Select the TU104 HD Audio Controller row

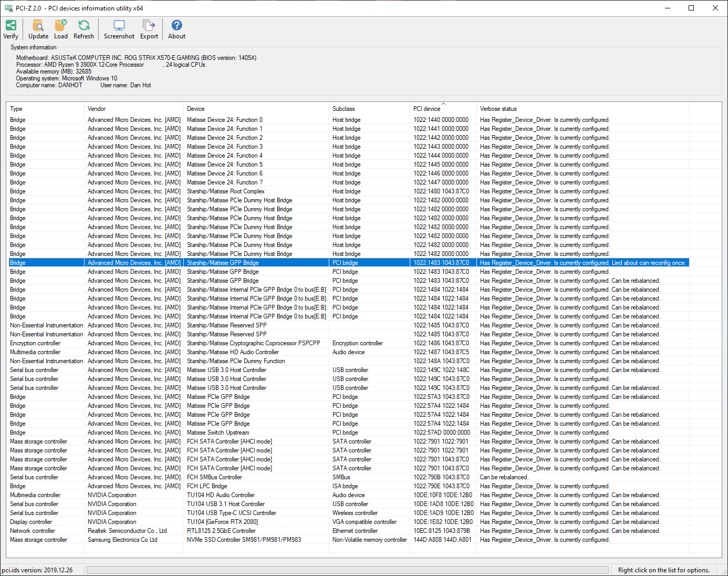coord(349,495)
